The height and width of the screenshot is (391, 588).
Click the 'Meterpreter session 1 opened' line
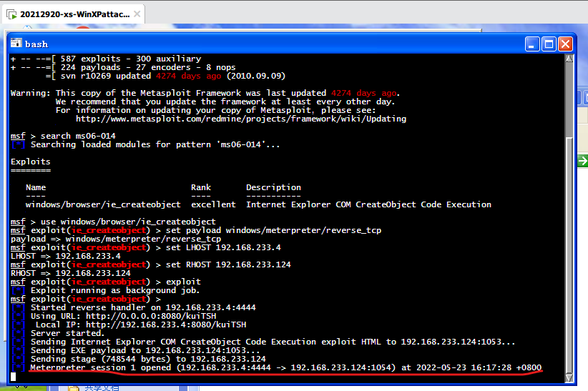point(286,367)
